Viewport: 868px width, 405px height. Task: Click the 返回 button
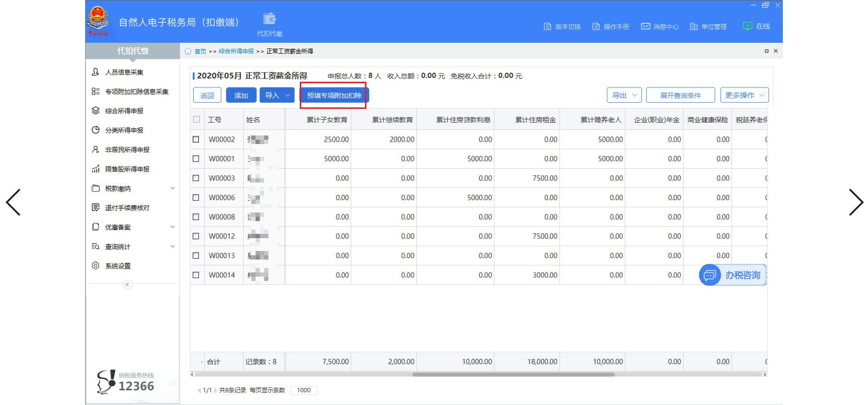[x=207, y=95]
